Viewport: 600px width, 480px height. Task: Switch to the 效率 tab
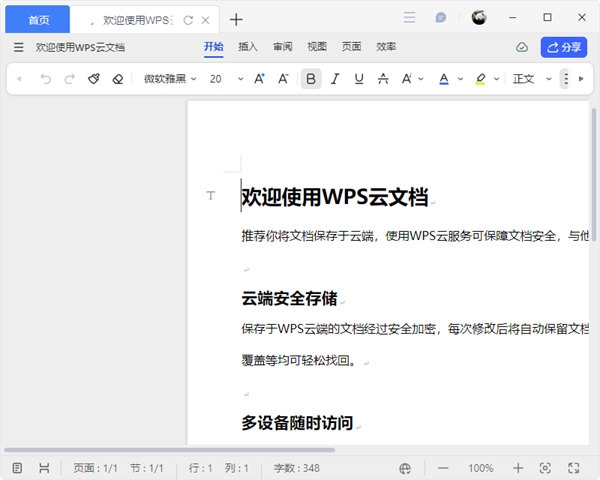point(386,47)
